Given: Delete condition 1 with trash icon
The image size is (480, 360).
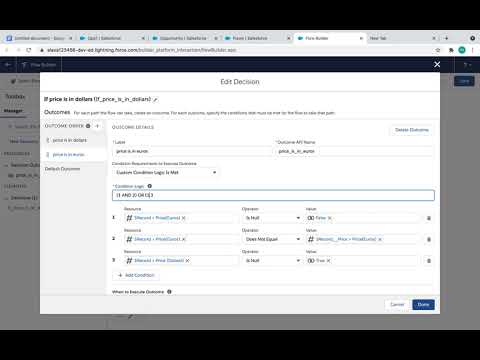Looking at the screenshot, I should (x=429, y=218).
